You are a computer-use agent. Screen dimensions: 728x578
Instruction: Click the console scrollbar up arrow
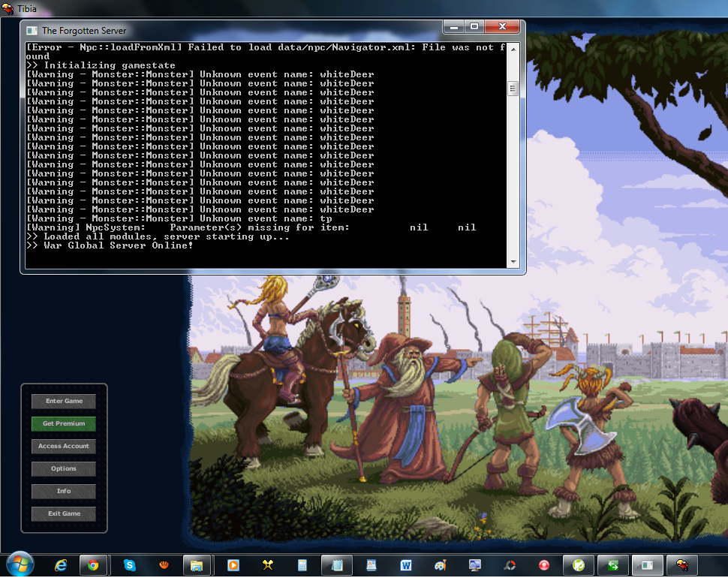[x=513, y=49]
